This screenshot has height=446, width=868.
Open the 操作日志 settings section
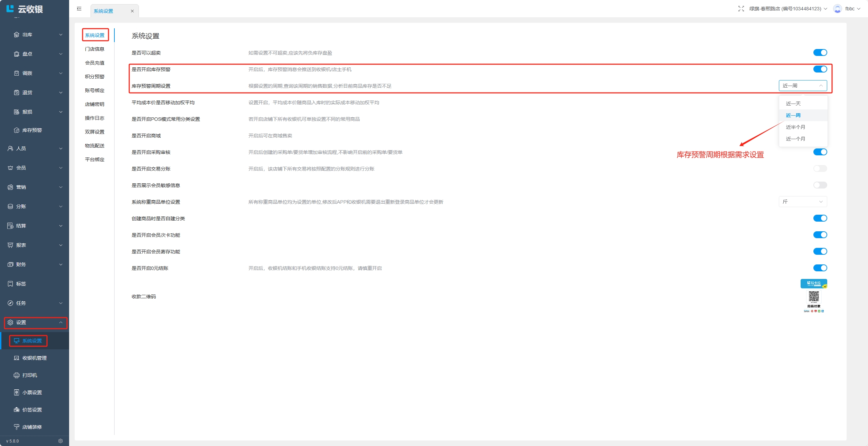coord(94,118)
